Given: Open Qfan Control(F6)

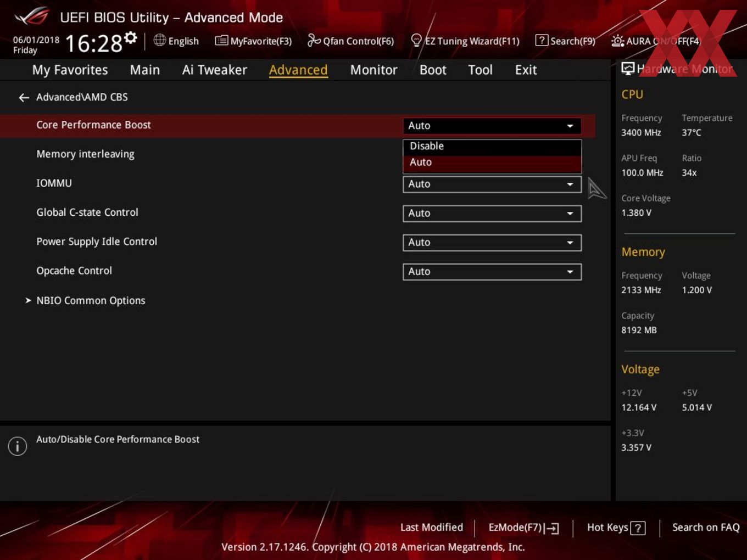Looking at the screenshot, I should tap(350, 41).
